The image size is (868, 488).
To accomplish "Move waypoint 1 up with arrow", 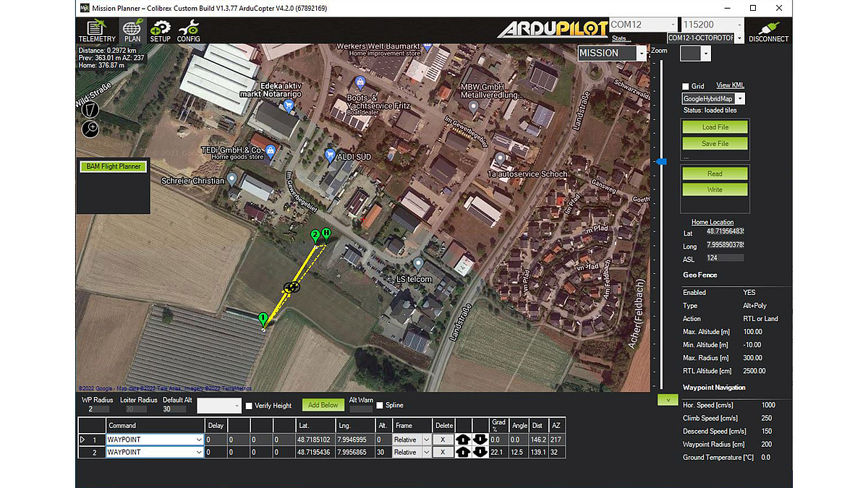I will click(x=462, y=440).
